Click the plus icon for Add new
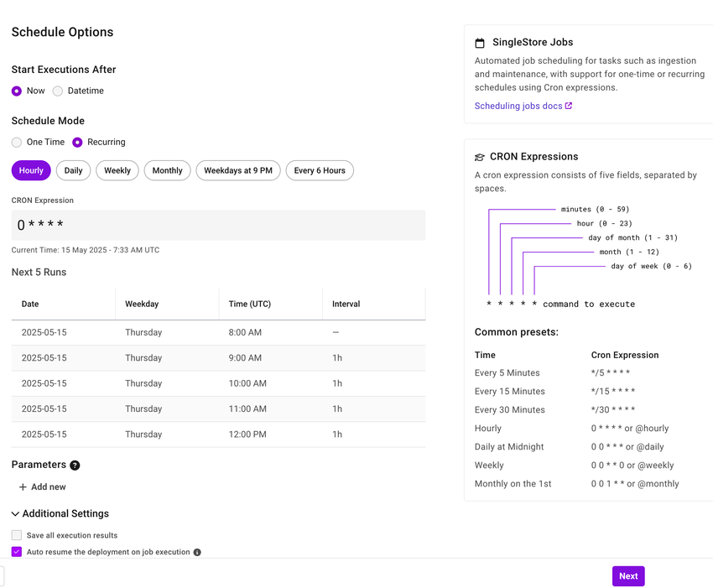This screenshot has height=588, width=713. 23,487
